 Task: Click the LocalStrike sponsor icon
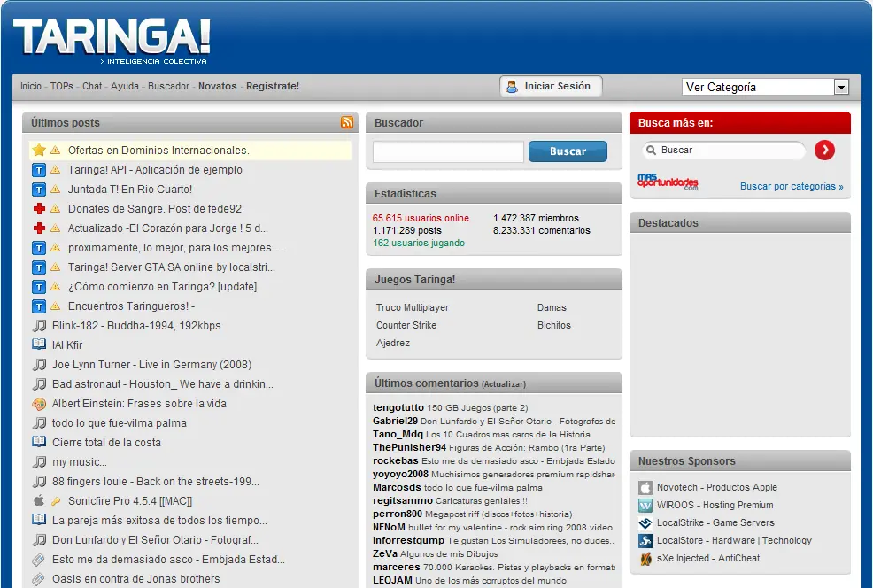tap(645, 522)
